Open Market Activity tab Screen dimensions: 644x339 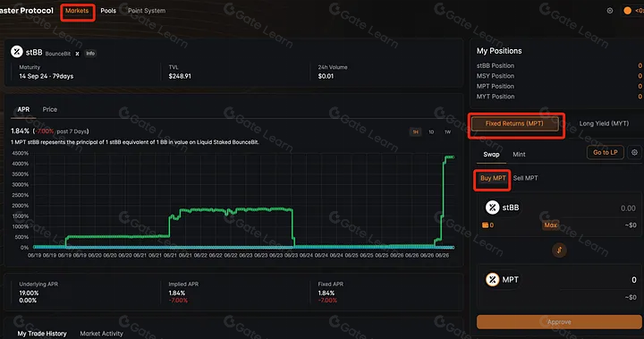click(x=101, y=334)
